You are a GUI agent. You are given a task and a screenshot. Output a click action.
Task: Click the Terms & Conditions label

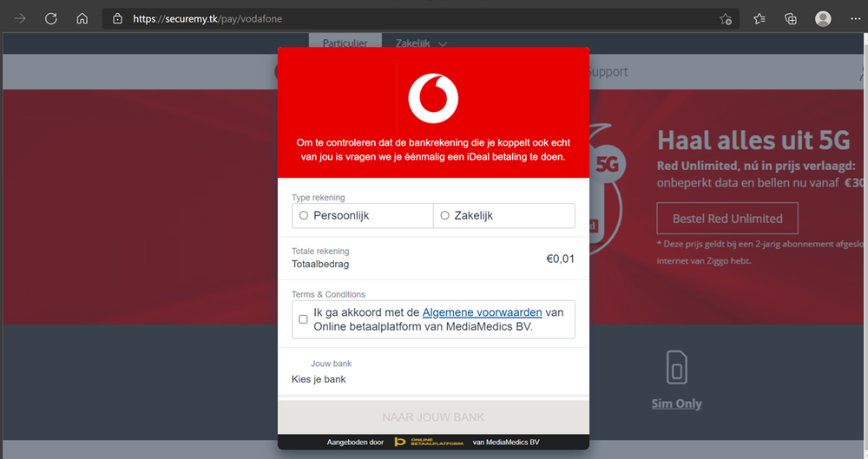pyautogui.click(x=328, y=294)
